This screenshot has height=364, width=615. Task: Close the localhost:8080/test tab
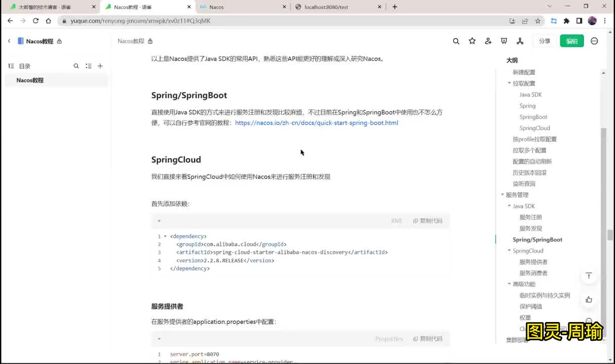tap(379, 7)
